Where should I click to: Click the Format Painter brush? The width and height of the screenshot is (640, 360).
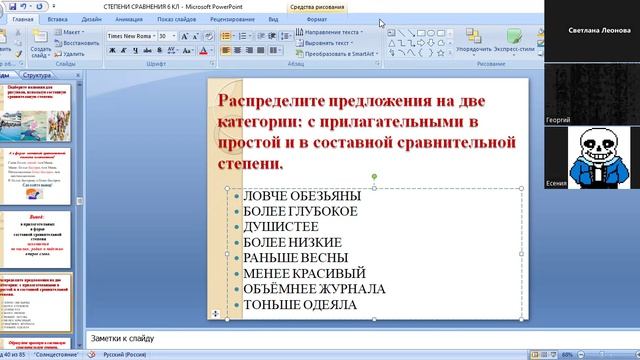coord(18,54)
